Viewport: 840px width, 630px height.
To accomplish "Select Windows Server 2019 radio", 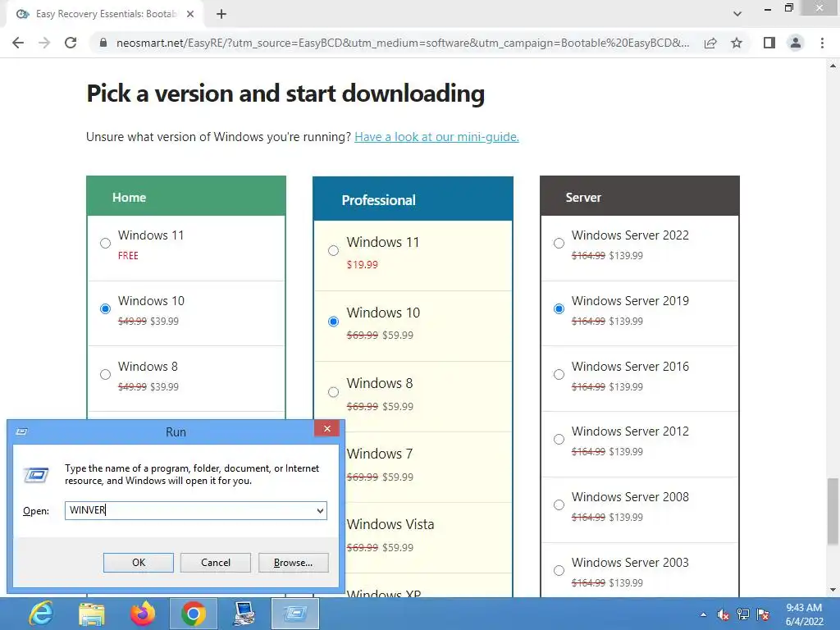I will [x=559, y=309].
